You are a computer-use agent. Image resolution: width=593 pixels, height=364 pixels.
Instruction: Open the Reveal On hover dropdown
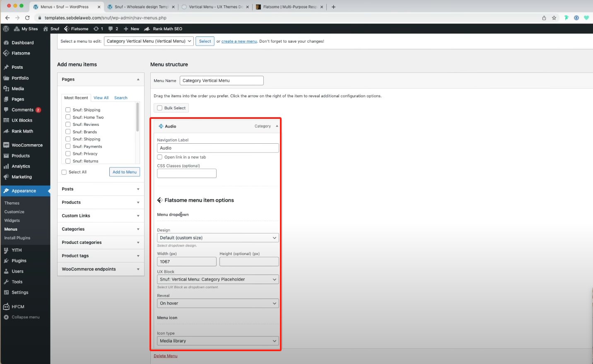(218, 304)
